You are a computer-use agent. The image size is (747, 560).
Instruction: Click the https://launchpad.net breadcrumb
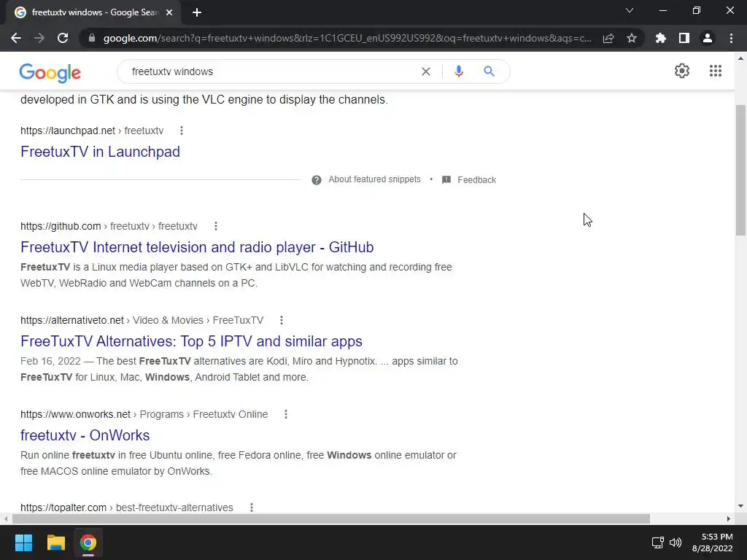coord(68,131)
